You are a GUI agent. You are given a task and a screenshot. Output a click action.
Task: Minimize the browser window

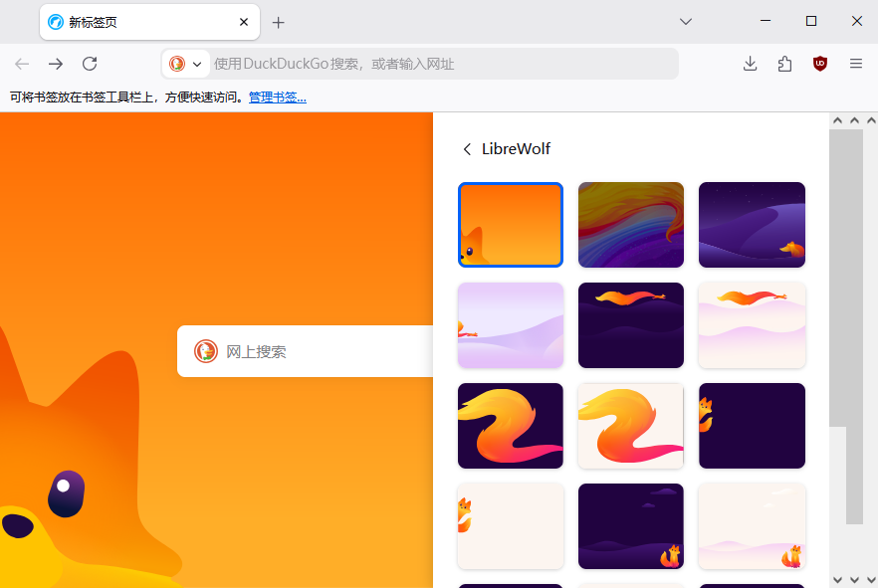tap(765, 21)
